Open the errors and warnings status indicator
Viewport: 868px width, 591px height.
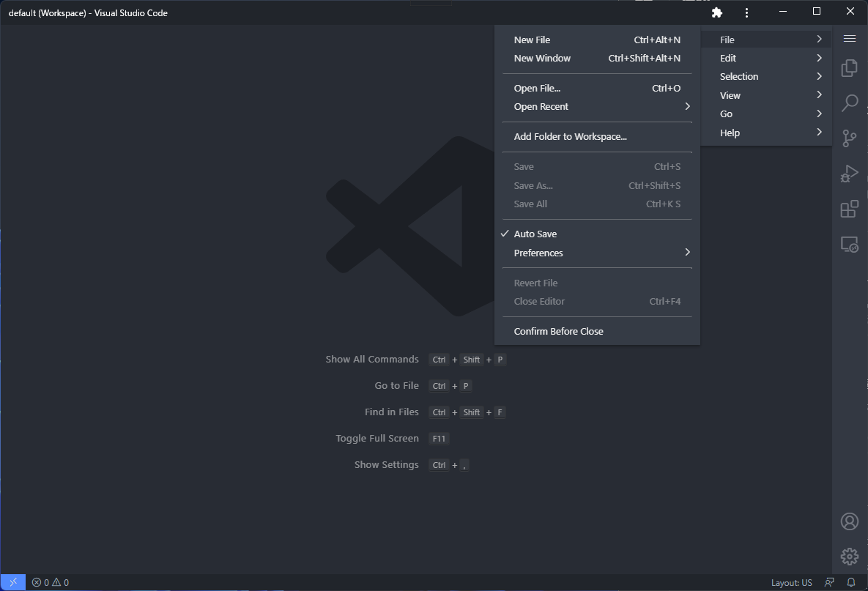point(51,582)
